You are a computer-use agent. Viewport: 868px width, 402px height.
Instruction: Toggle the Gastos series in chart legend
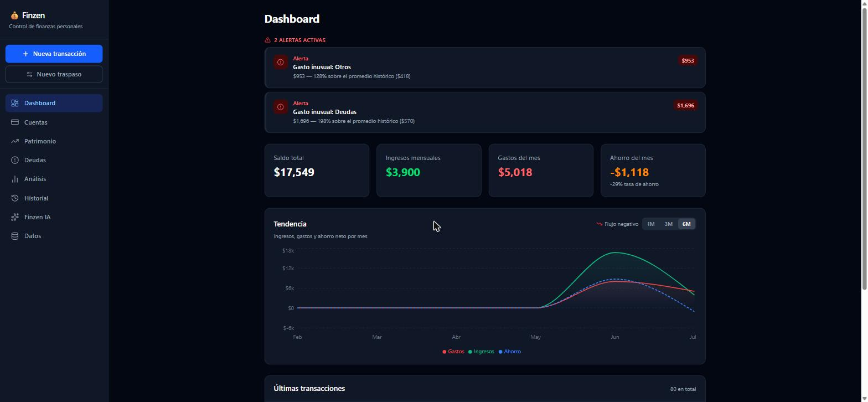[453, 352]
